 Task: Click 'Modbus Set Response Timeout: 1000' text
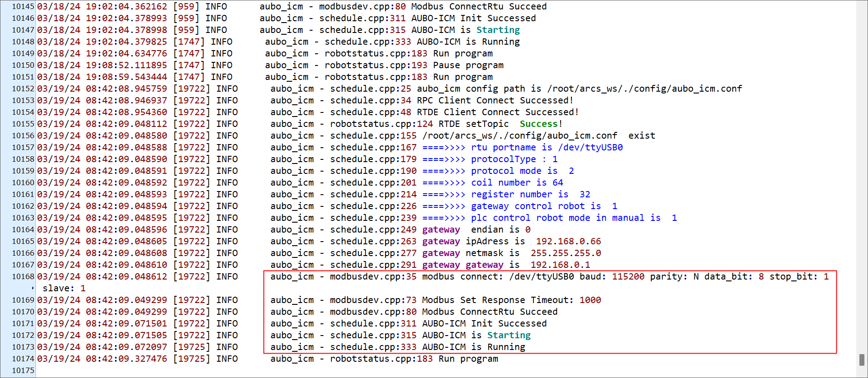[512, 300]
